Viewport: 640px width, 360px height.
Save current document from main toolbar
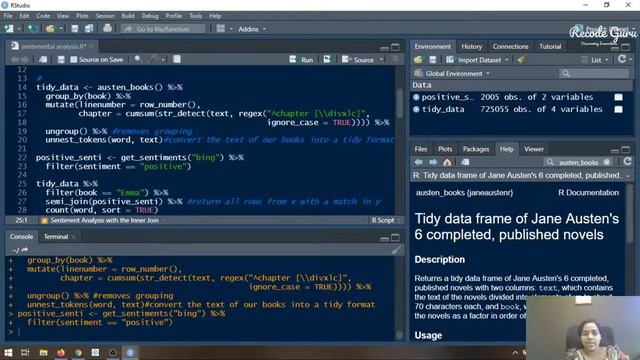(75, 29)
